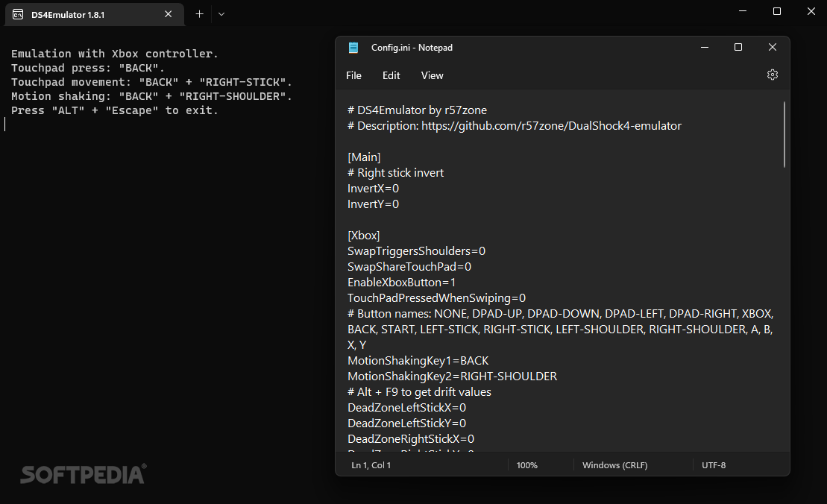The height and width of the screenshot is (504, 827).
Task: Click the DeadZoneLeftStickX=0 line
Action: [406, 408]
